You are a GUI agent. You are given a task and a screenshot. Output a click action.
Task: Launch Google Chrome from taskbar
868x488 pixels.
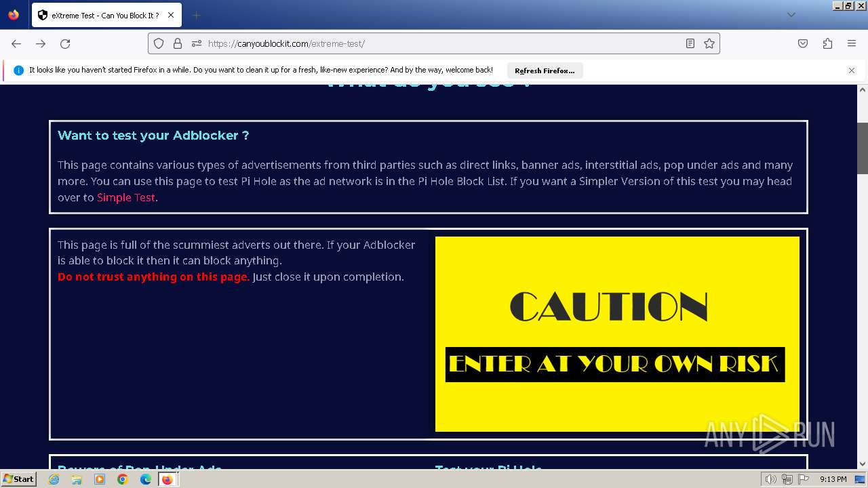tap(123, 479)
